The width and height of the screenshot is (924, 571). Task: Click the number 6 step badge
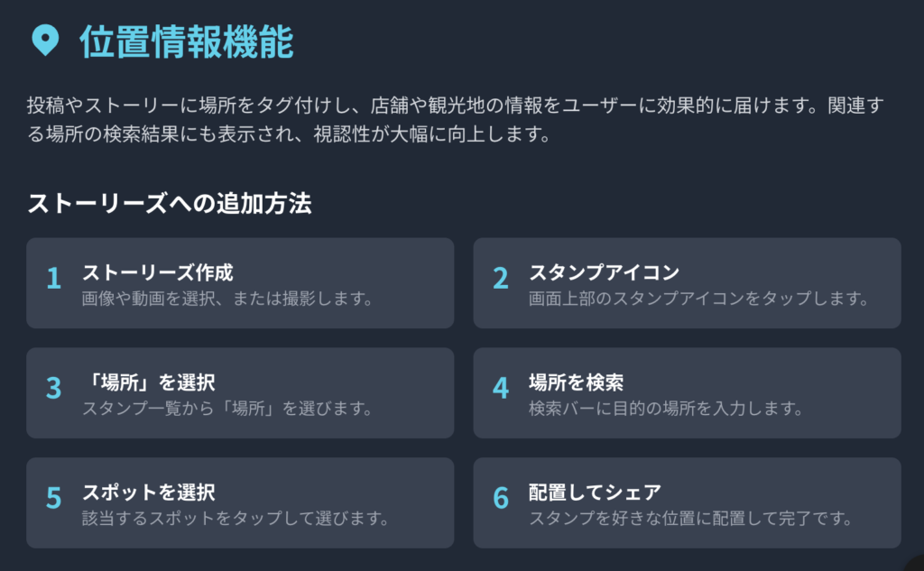point(501,498)
